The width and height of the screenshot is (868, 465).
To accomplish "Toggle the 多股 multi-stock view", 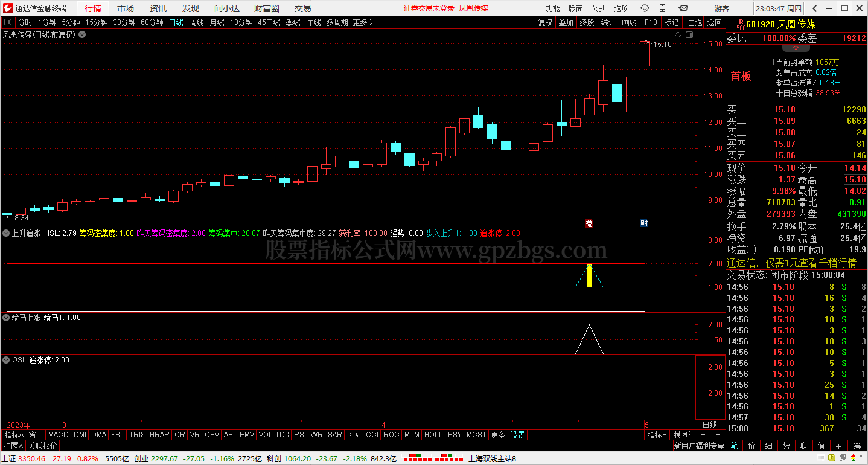I will [x=587, y=22].
